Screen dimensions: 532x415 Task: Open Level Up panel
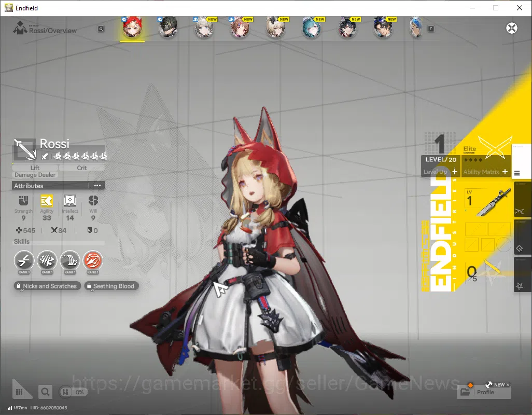440,172
